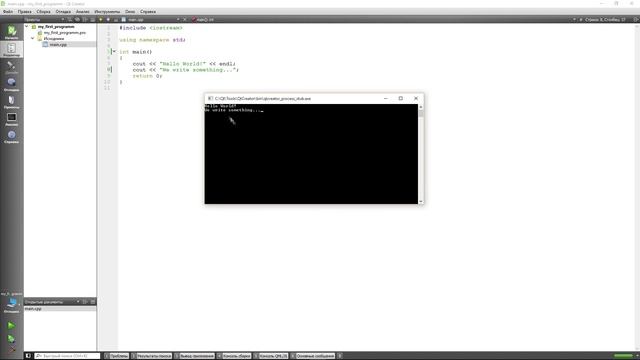Click the "Hello World!" code line

(184, 64)
